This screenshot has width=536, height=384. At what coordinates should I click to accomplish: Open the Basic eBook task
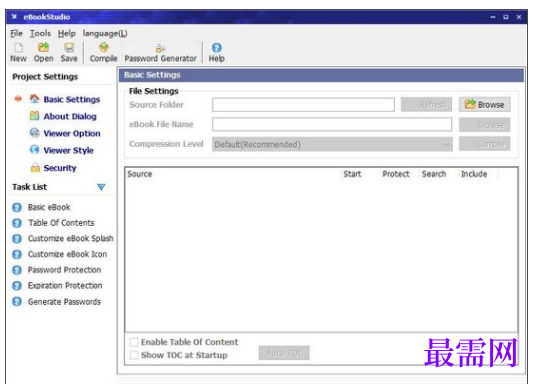(x=49, y=207)
